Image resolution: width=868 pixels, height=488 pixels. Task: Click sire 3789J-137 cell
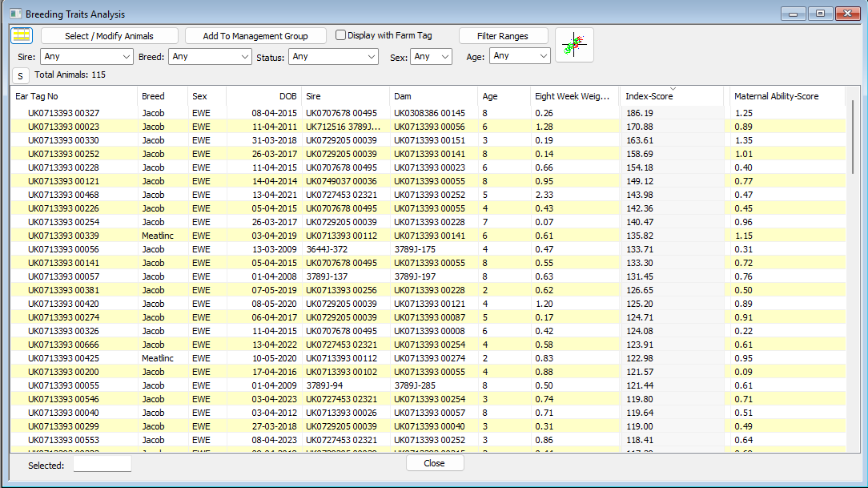[x=327, y=276]
